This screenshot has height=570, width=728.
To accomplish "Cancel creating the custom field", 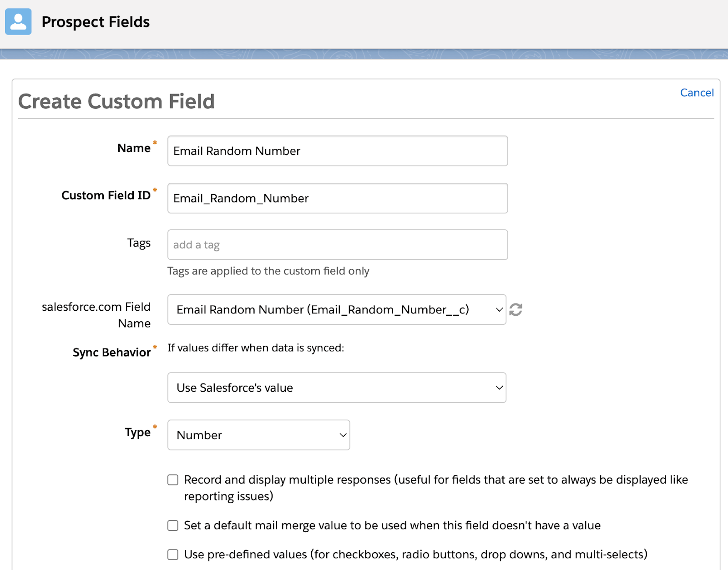I will coord(697,93).
